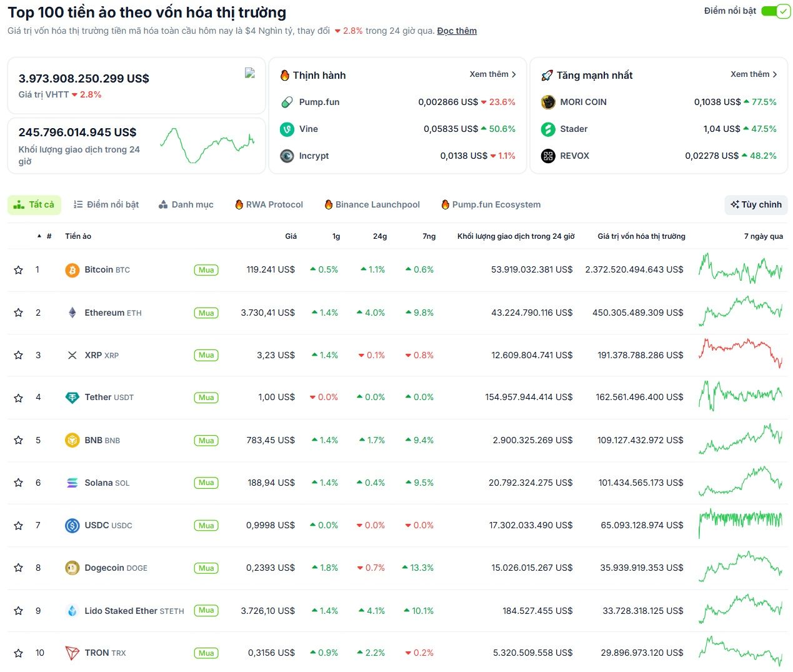Click the Bitcoin orange logo icon

(x=72, y=270)
